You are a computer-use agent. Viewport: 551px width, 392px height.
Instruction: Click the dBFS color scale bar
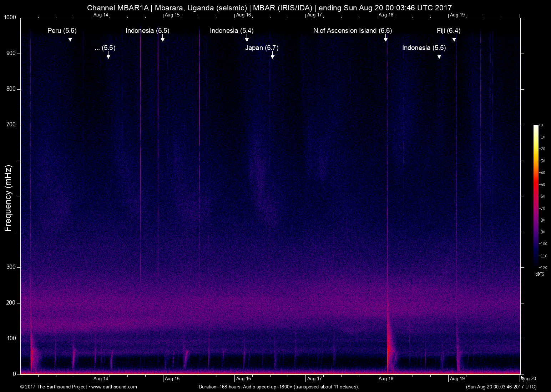(x=536, y=196)
